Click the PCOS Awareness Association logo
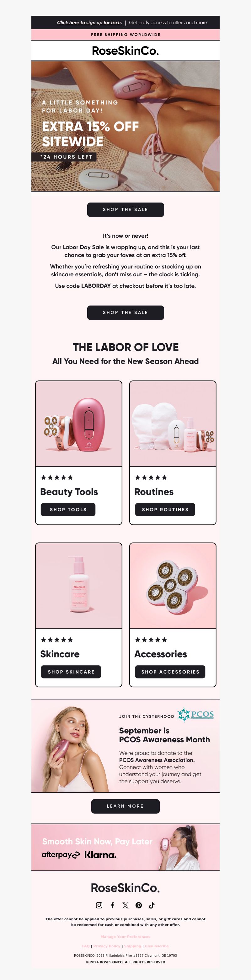Viewport: 251px width, 980px height. tap(196, 714)
